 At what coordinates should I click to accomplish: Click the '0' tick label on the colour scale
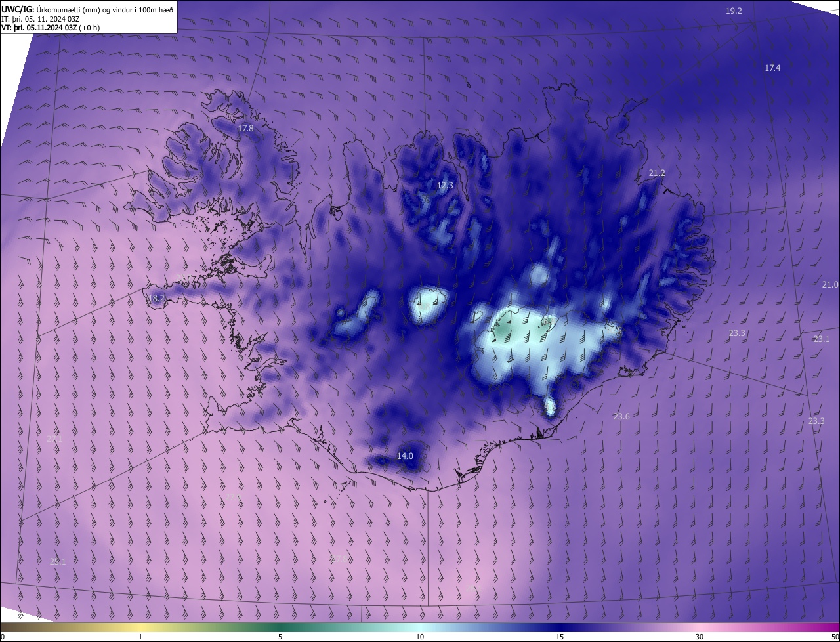(x=3, y=637)
